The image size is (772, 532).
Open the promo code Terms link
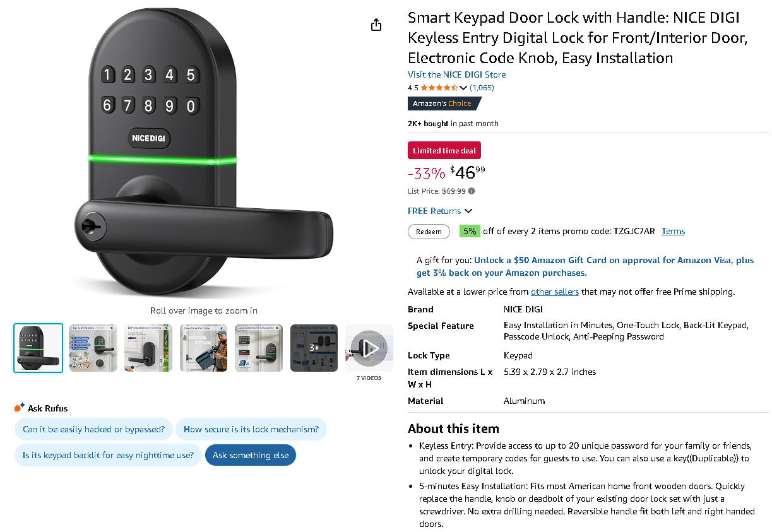coord(673,231)
